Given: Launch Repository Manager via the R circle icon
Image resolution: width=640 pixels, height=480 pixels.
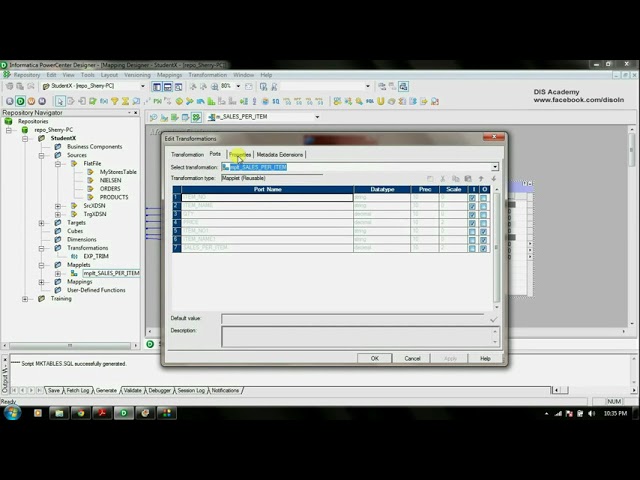Looking at the screenshot, I should point(9,101).
